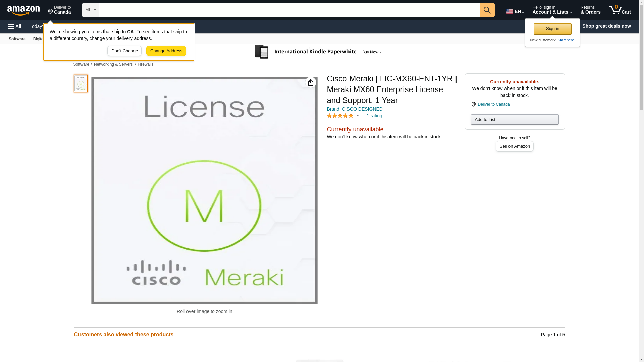644x362 pixels.
Task: Click the five-star rating icons
Action: click(x=340, y=116)
